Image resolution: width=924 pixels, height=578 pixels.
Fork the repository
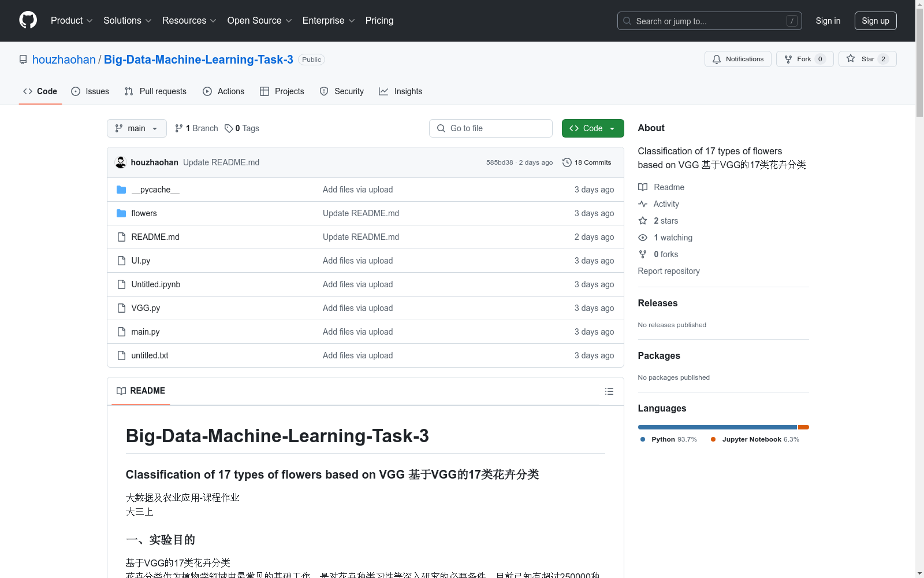[x=804, y=59]
